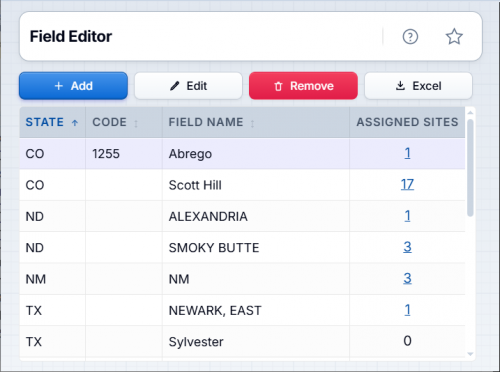The height and width of the screenshot is (372, 500).
Task: Select the SMOKY BUTTE row
Action: coord(242,248)
